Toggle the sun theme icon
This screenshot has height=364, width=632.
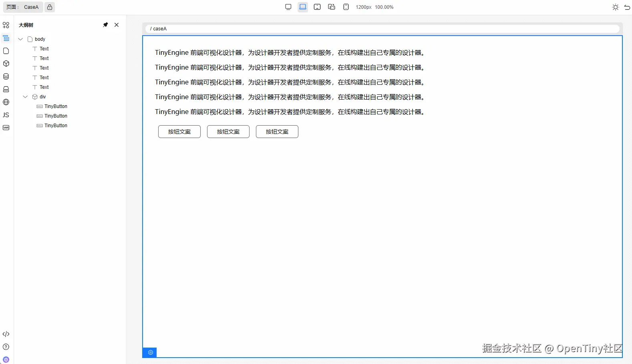click(616, 7)
